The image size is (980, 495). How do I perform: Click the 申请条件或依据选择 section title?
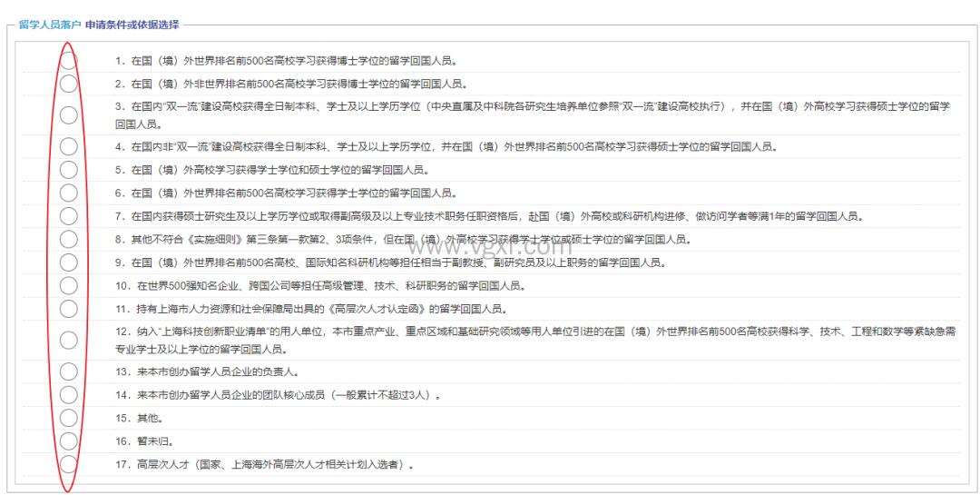(132, 25)
